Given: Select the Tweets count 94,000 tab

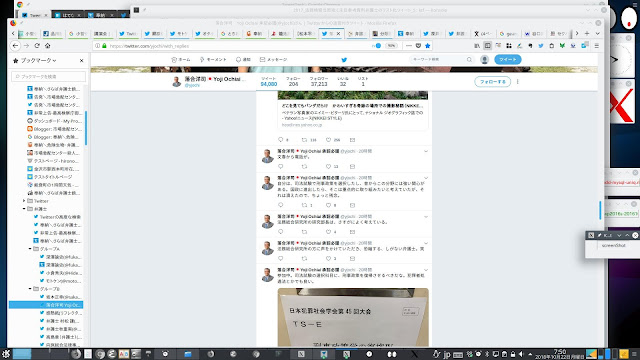Looking at the screenshot, I should click(x=269, y=82).
